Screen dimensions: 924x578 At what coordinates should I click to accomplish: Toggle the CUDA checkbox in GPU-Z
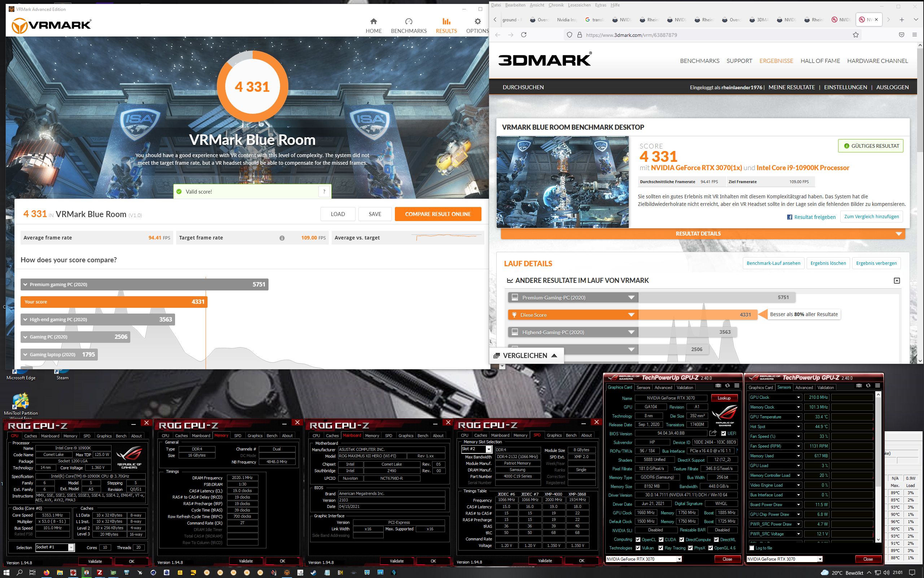click(x=661, y=539)
